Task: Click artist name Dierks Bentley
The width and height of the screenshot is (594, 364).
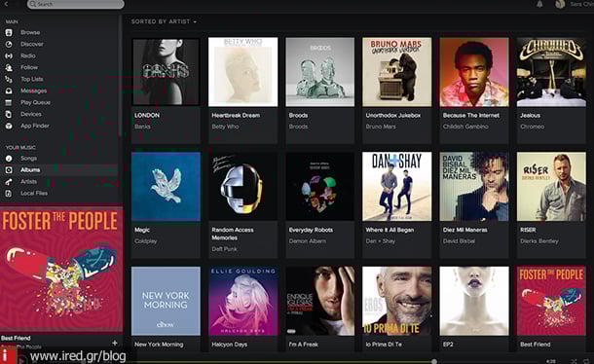Action: pos(539,241)
